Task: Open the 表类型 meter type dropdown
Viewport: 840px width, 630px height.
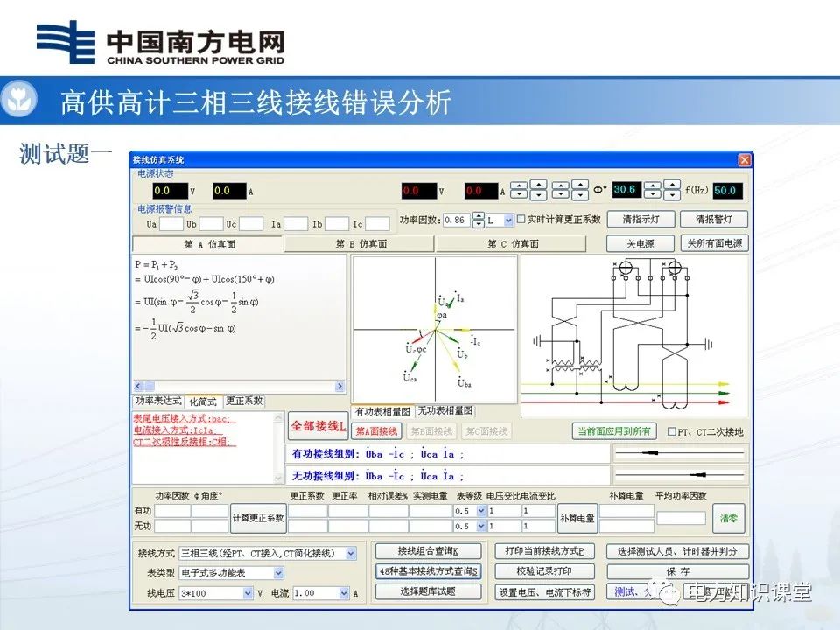Action: 280,573
